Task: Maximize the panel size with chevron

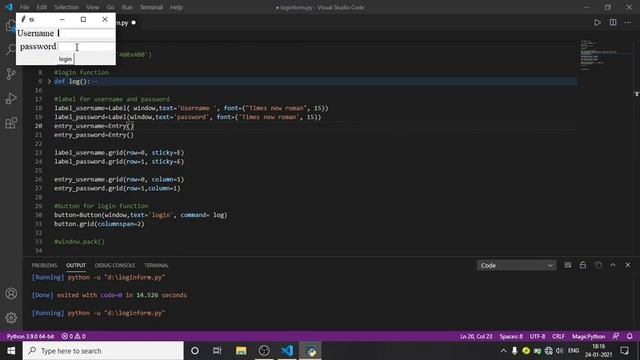Action: click(613, 265)
